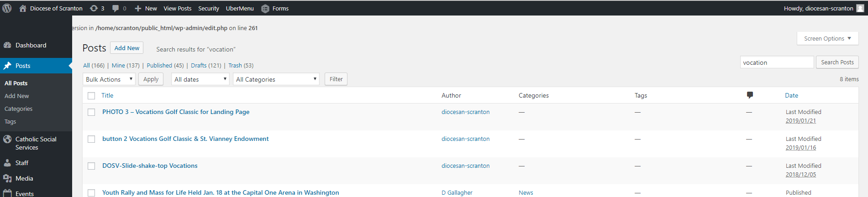Toggle the select-all posts checkbox
Screen dimensions: 868x197
[x=91, y=96]
